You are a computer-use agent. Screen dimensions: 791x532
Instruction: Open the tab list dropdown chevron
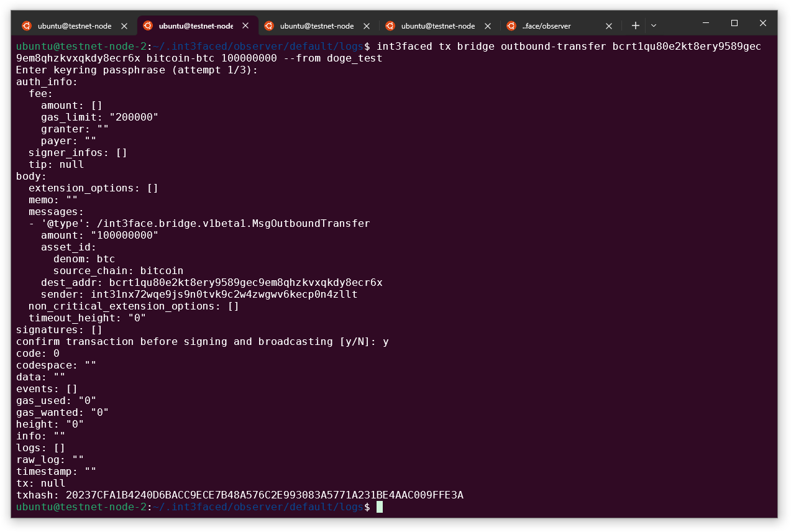[x=653, y=25]
